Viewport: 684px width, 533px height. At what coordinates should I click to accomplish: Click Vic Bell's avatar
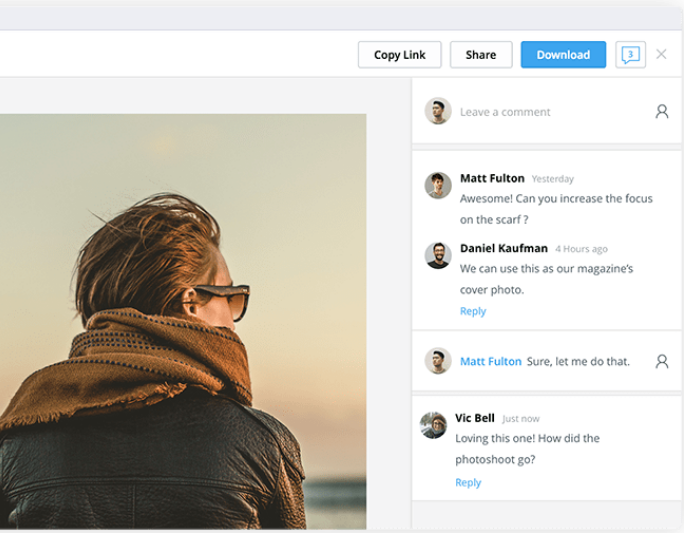pyautogui.click(x=433, y=425)
